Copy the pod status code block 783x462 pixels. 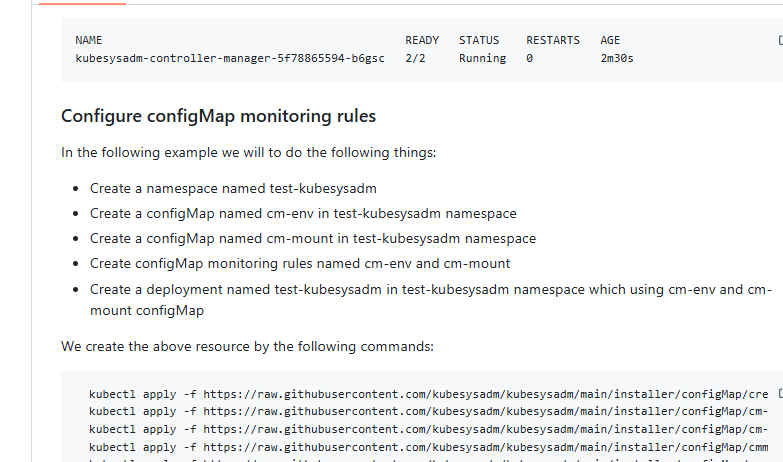tap(779, 41)
